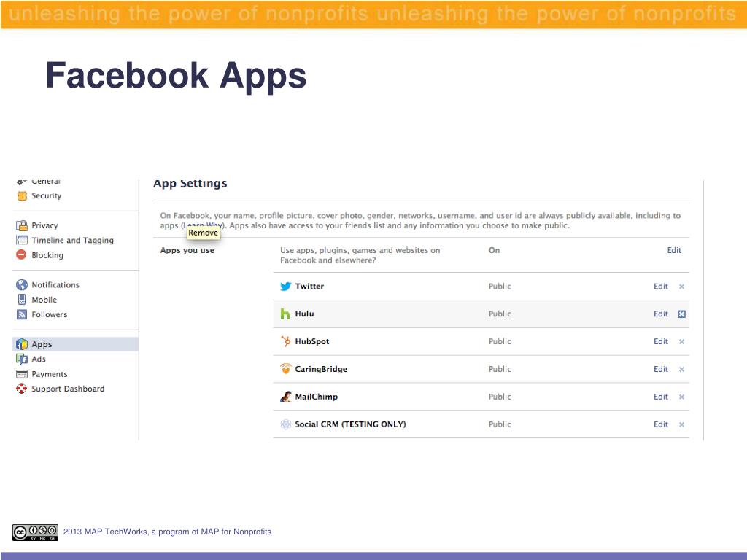Screen dimensions: 747x560
Task: Click the Hulu app name
Action: click(304, 314)
